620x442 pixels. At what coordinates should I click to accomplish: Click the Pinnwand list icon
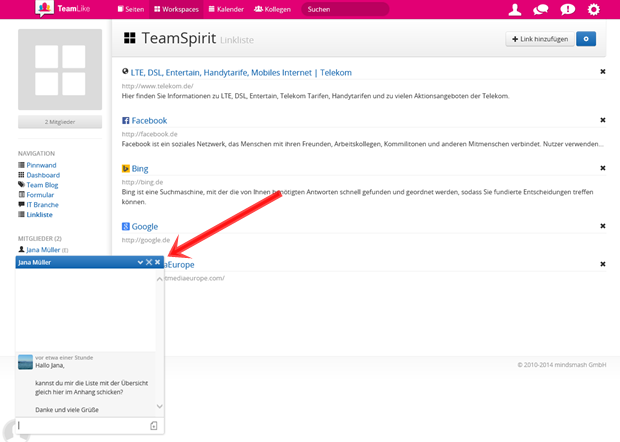(21, 165)
